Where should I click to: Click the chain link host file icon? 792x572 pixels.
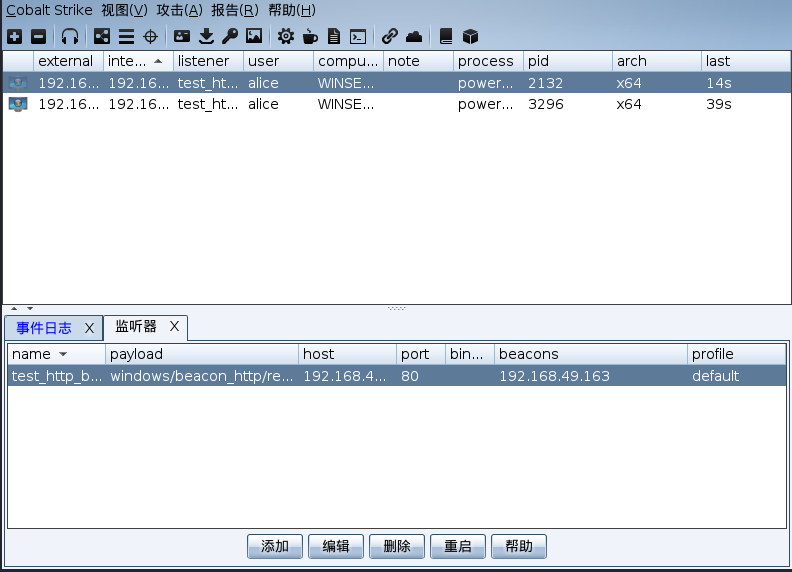(390, 36)
